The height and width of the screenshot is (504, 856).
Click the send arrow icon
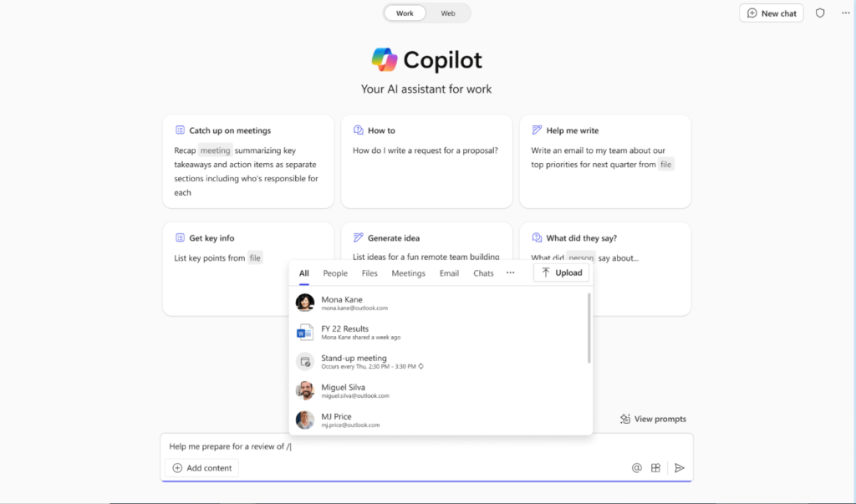[x=679, y=468]
